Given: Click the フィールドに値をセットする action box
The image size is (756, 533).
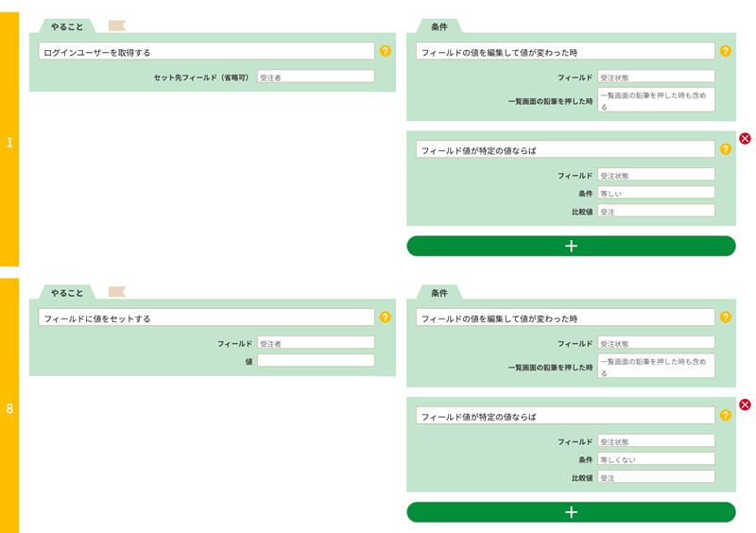Looking at the screenshot, I should [206, 318].
